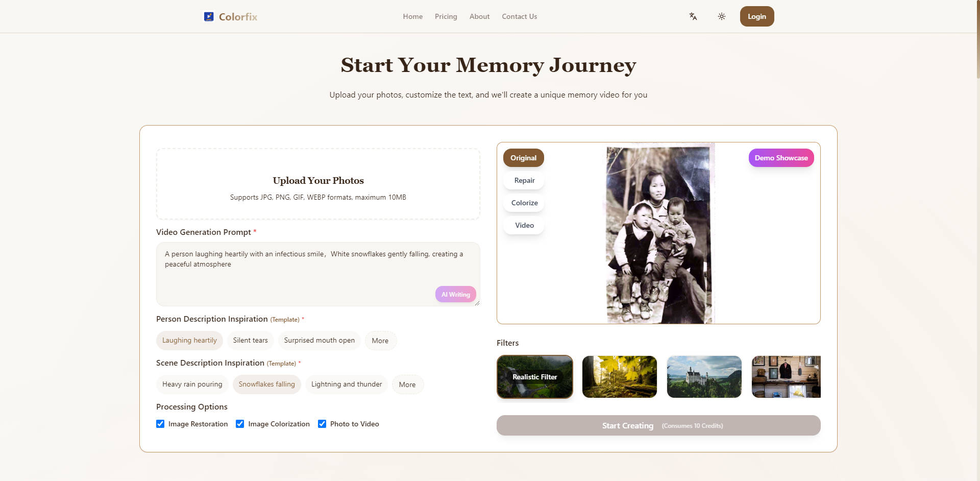Screen dimensions: 980x481
Task: Select the rustic interior room filter
Action: pos(786,377)
